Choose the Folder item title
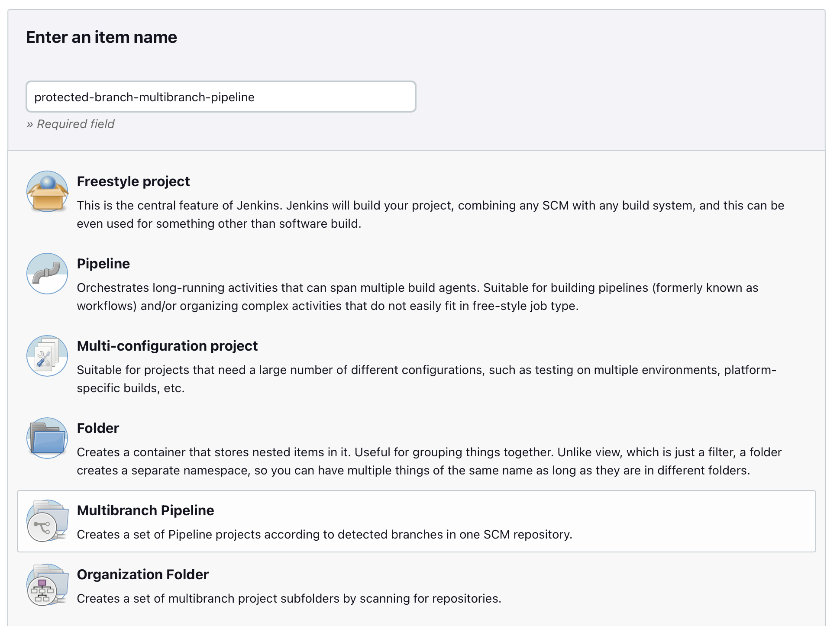 (x=98, y=428)
